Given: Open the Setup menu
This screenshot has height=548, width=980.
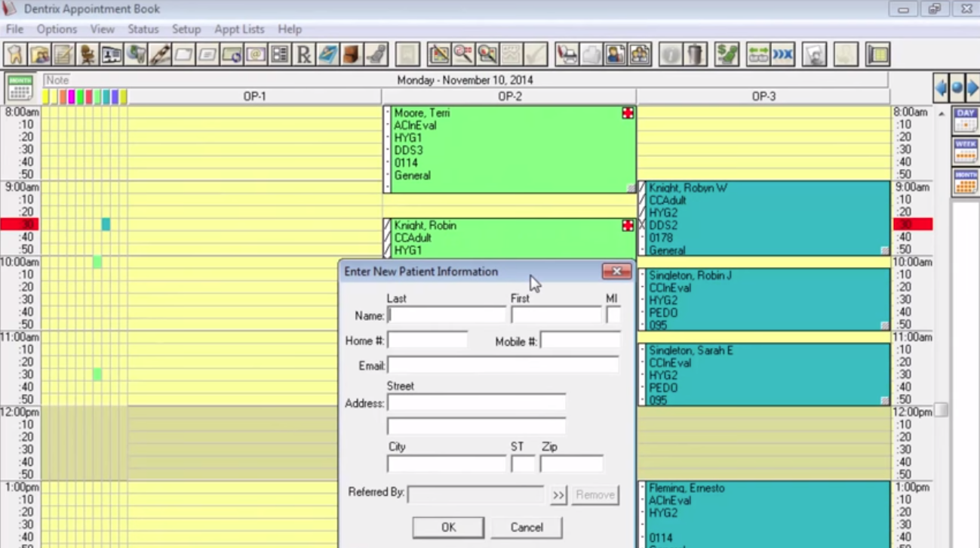Looking at the screenshot, I should 186,29.
